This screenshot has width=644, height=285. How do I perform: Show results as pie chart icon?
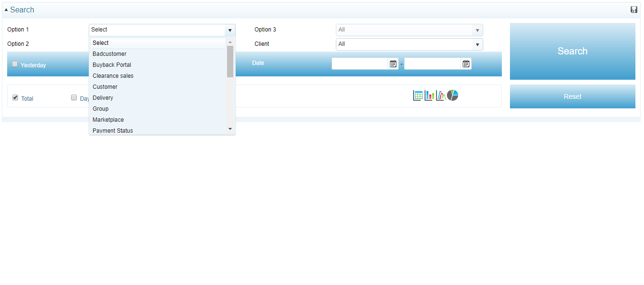[x=452, y=95]
